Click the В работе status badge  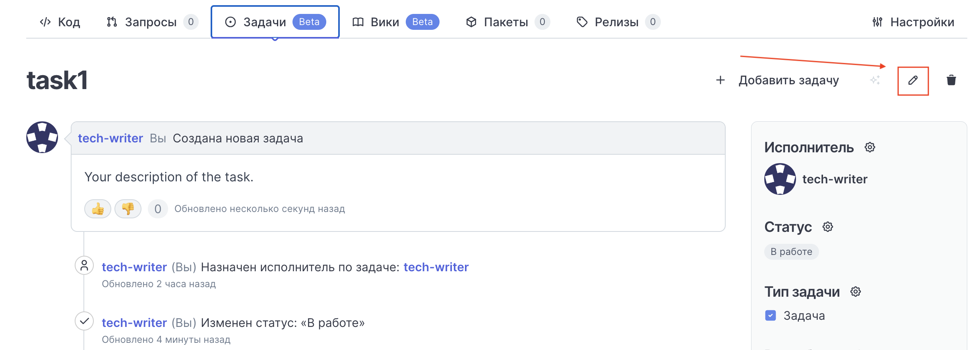click(791, 252)
